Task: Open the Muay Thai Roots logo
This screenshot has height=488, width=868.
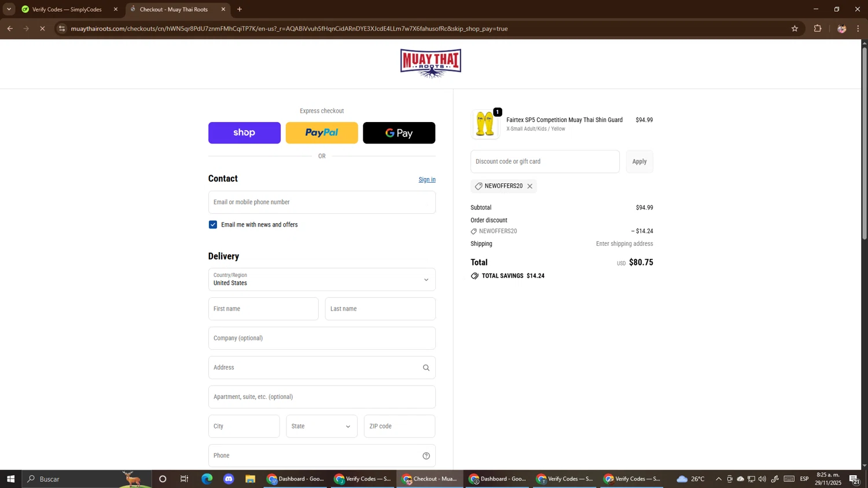Action: (431, 64)
